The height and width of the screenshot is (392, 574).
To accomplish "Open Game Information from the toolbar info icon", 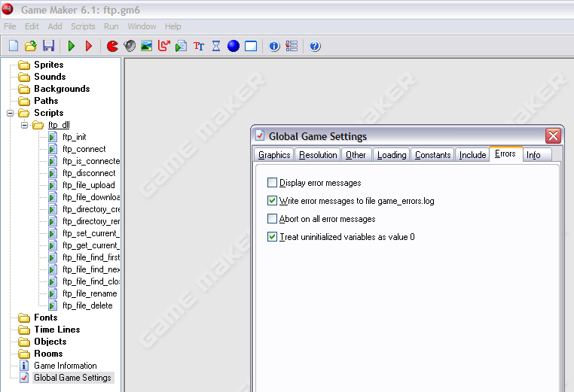I will tap(274, 46).
